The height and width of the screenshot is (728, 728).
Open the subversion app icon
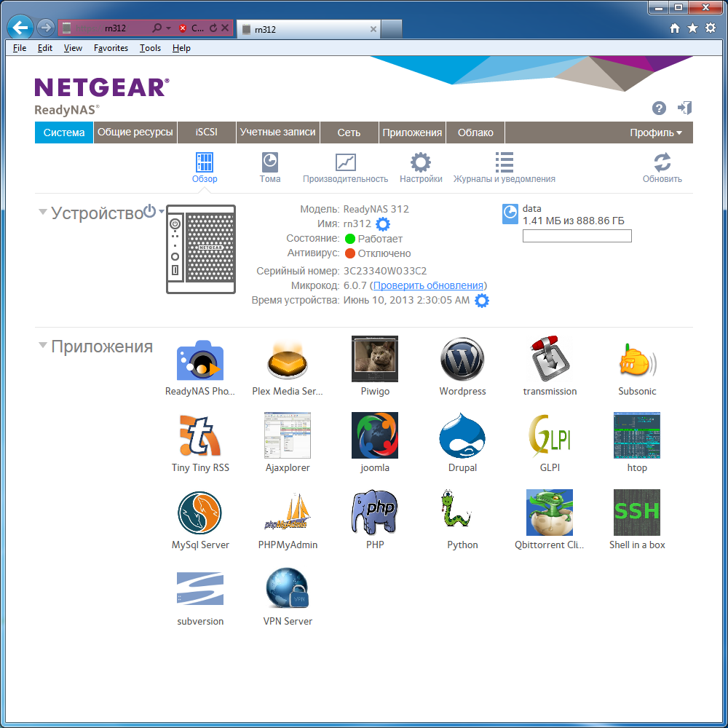click(x=200, y=589)
